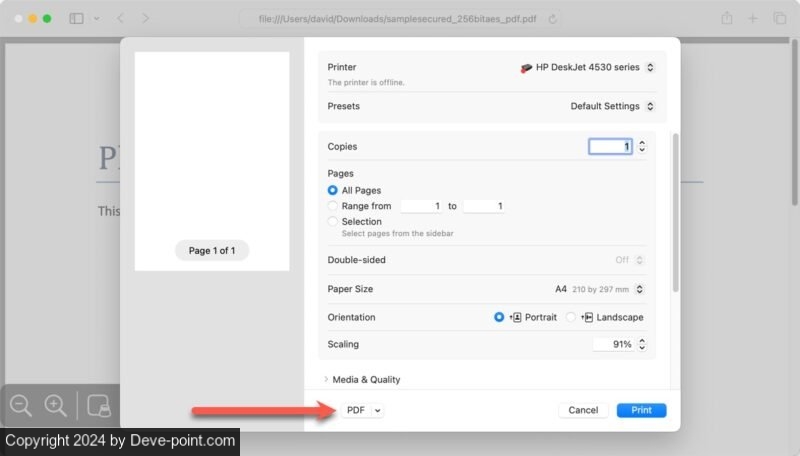Image resolution: width=800 pixels, height=456 pixels.
Task: Click the Print button
Action: click(641, 410)
